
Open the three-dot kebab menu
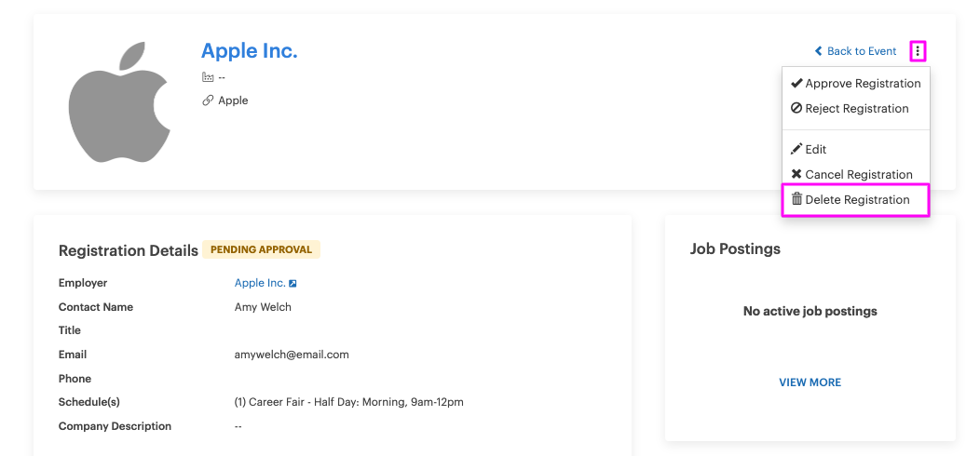(918, 51)
